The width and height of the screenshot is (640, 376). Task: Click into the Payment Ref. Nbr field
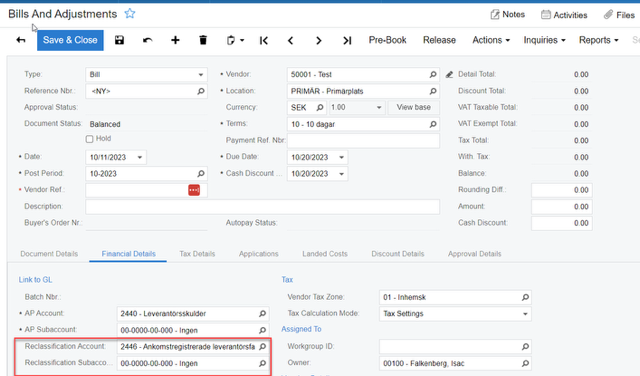(x=363, y=140)
